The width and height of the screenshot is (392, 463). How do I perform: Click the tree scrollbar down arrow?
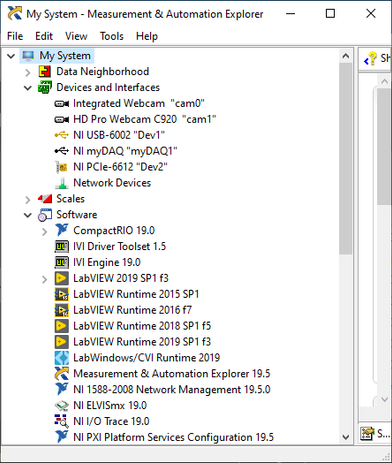click(346, 437)
